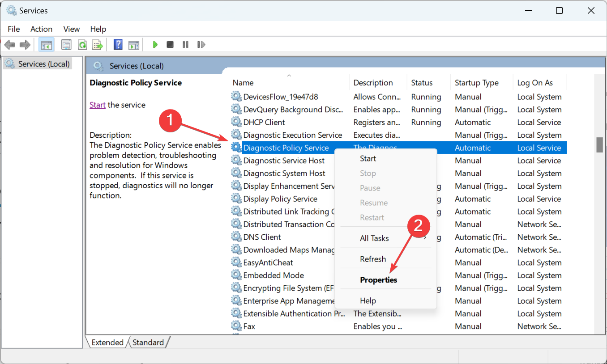Select the Enterprise App Management row
The width and height of the screenshot is (607, 364).
[398, 301]
